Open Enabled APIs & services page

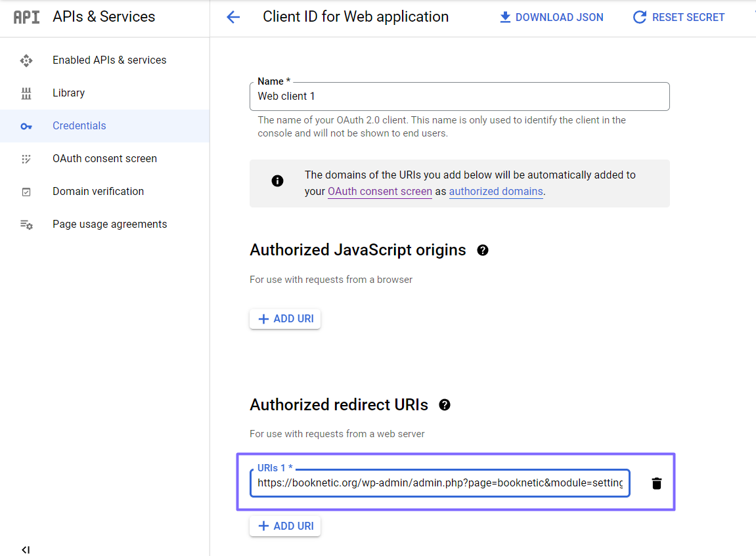[x=109, y=60]
